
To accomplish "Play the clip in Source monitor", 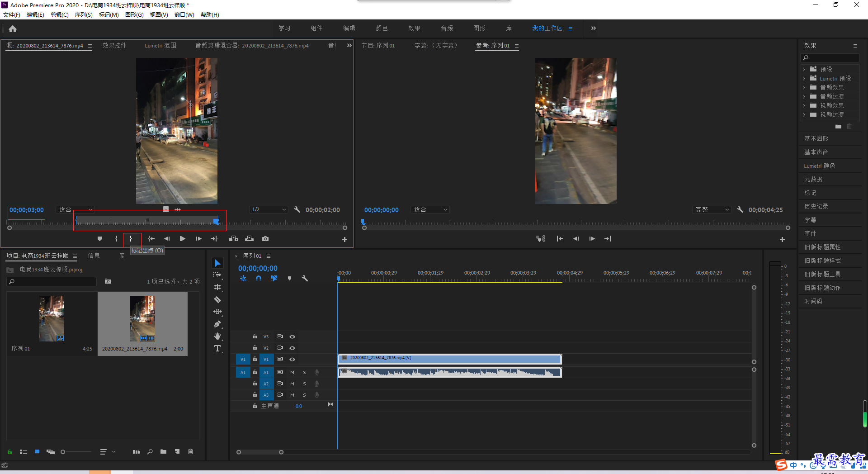I will click(183, 239).
